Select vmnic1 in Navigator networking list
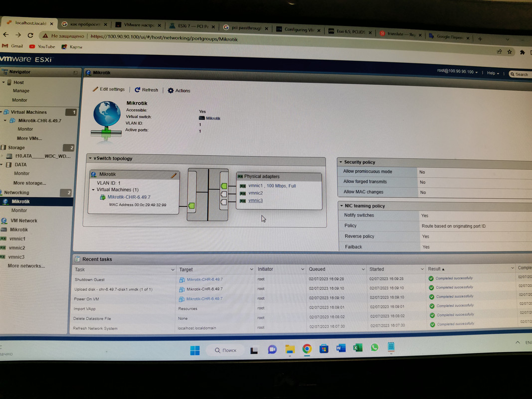Screen dimensions: 532x399 click(17, 239)
